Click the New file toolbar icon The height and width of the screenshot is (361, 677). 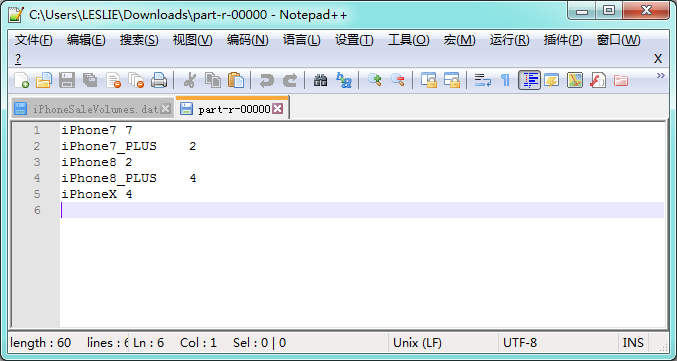21,80
